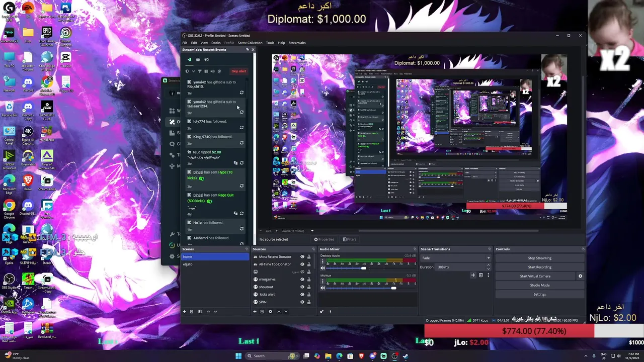The width and height of the screenshot is (644, 362).
Task: Add a new scene with the plus icon
Action: [184, 311]
